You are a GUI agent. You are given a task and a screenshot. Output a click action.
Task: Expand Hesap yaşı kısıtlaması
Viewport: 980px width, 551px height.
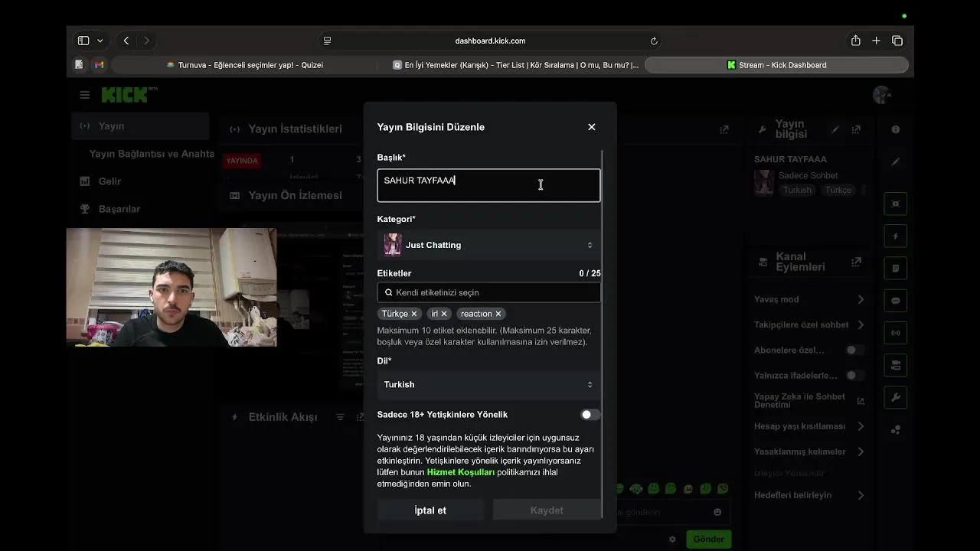pyautogui.click(x=860, y=426)
